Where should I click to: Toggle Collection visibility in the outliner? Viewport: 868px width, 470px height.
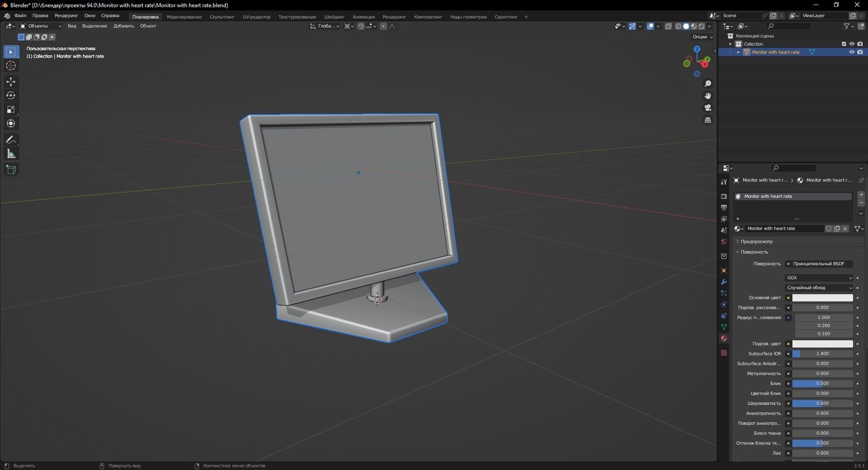click(x=852, y=44)
